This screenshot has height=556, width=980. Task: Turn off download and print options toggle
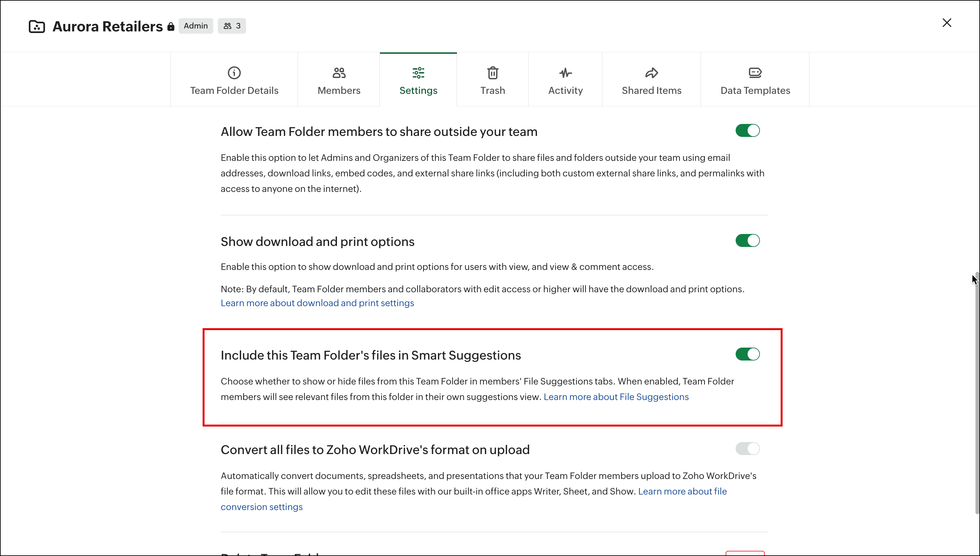(x=747, y=240)
